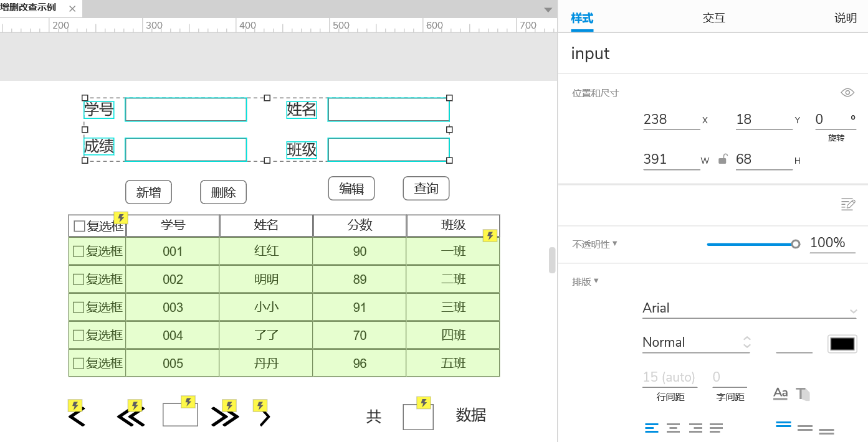Set vertical alignment to bottom
868x442 pixels.
(x=827, y=431)
